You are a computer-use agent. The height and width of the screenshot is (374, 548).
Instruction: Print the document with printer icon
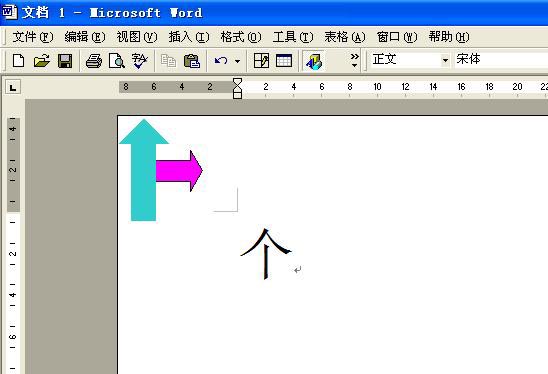point(94,61)
